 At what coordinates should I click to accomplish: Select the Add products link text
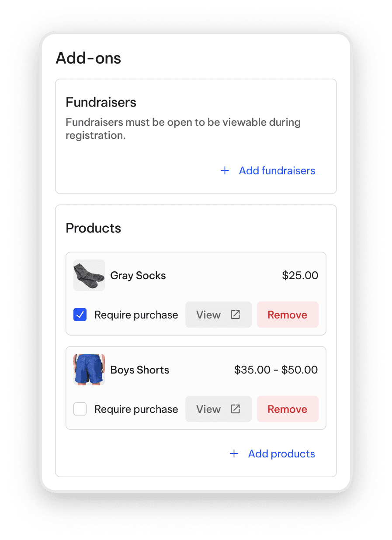tap(281, 453)
